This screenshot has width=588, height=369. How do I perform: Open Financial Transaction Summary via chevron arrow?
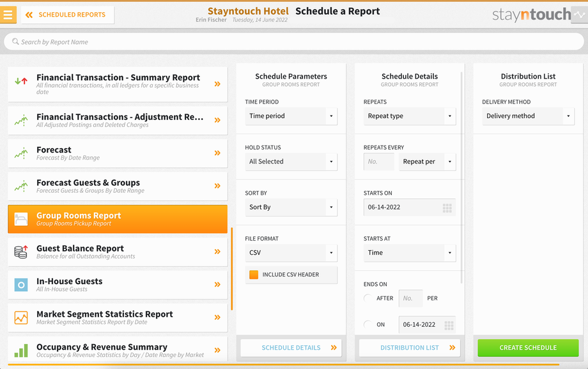(217, 84)
